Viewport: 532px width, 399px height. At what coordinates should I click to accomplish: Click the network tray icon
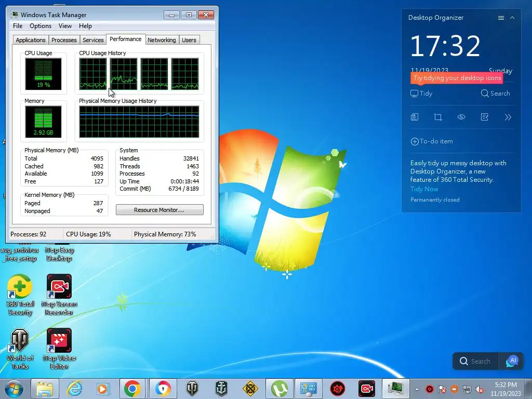pyautogui.click(x=467, y=389)
